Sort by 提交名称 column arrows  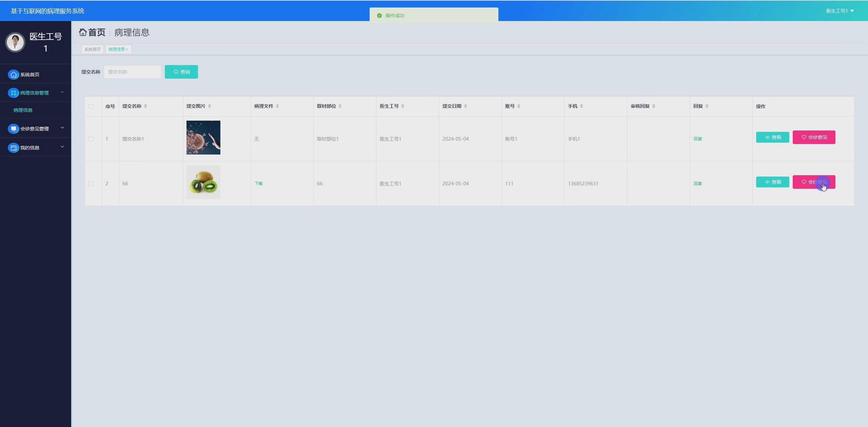coord(145,106)
